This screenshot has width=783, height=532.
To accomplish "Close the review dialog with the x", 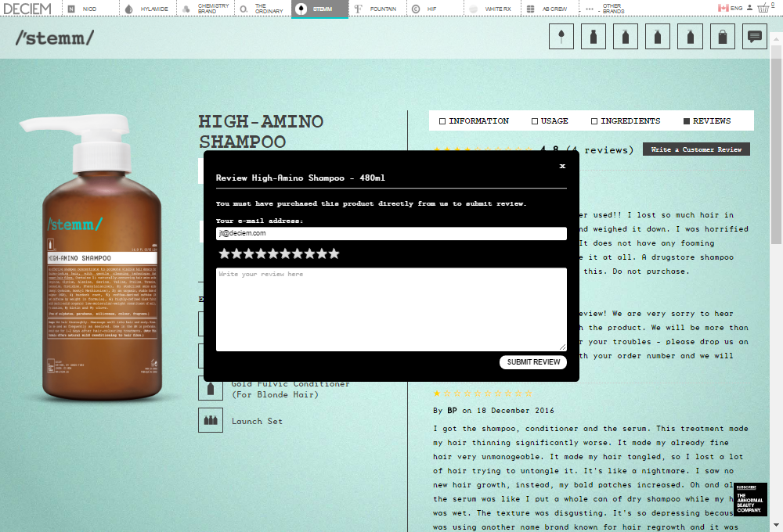I will pyautogui.click(x=562, y=166).
